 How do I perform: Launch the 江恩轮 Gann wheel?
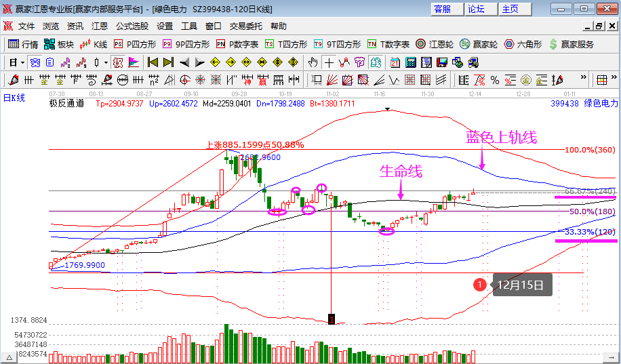pos(435,44)
